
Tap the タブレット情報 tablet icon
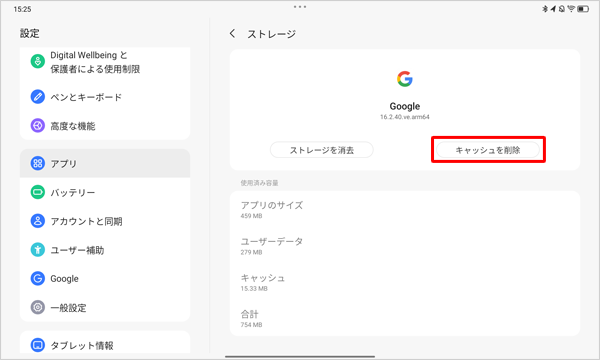click(x=38, y=345)
